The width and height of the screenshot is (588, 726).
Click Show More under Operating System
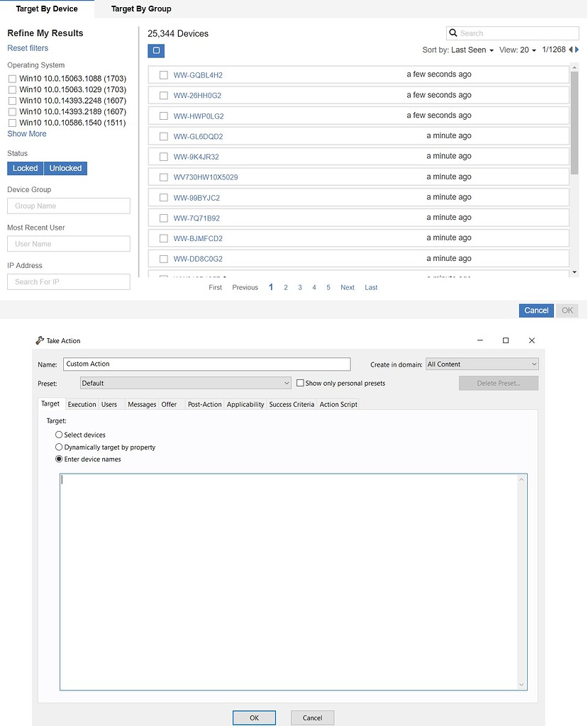tap(26, 133)
